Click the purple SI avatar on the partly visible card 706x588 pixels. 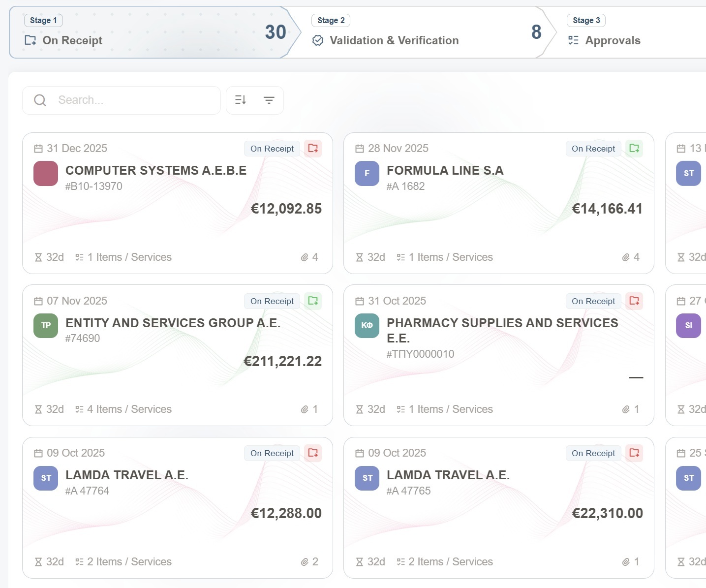pos(688,326)
